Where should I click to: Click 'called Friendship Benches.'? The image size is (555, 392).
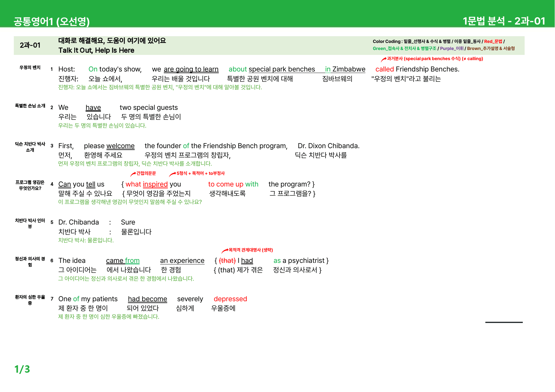pyautogui.click(x=417, y=69)
